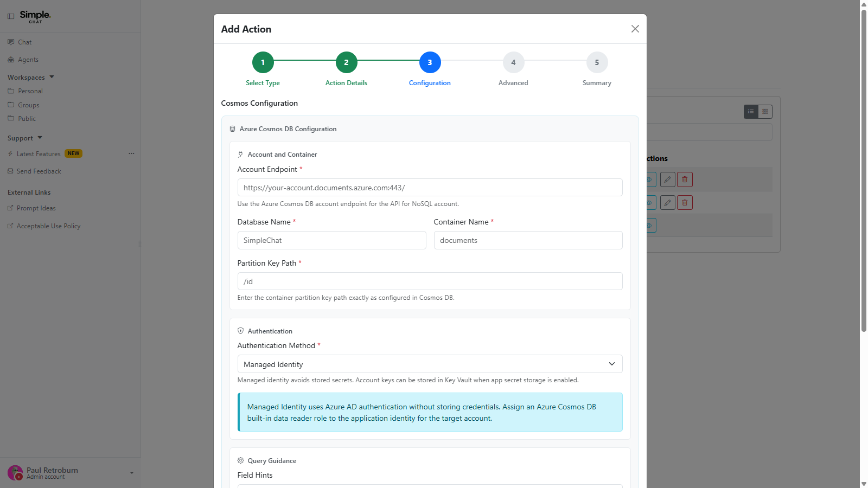Select step 3 Configuration circle

click(x=430, y=62)
